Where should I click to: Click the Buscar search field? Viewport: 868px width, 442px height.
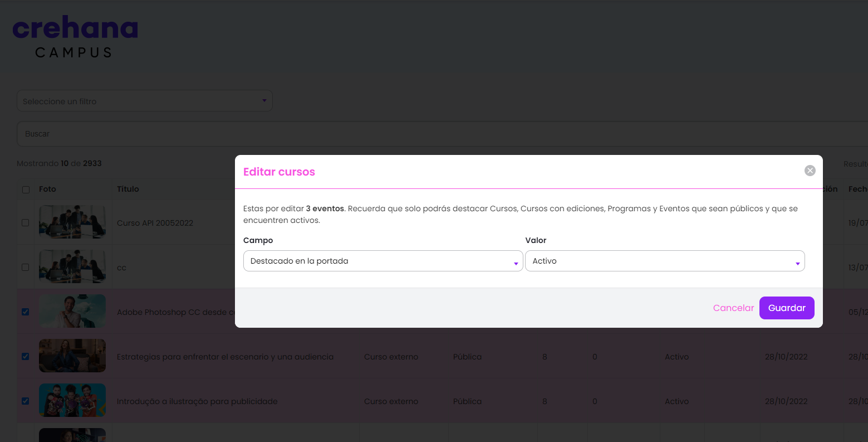442,134
